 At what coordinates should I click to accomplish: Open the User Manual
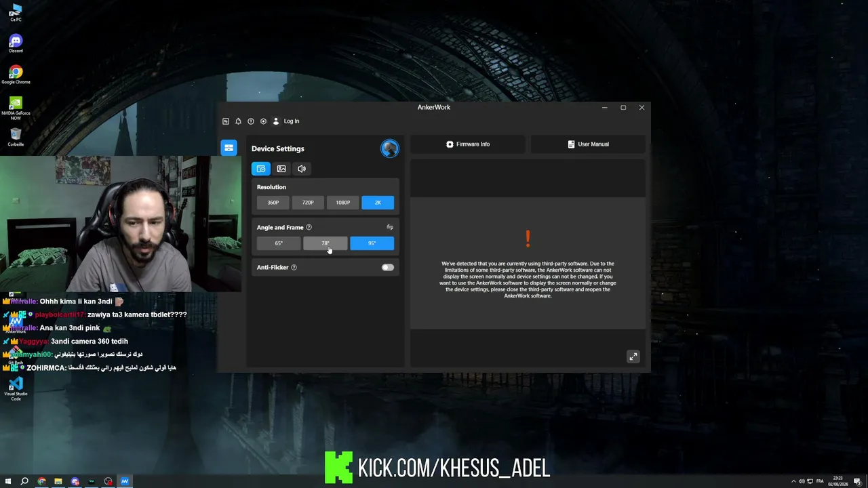click(588, 144)
